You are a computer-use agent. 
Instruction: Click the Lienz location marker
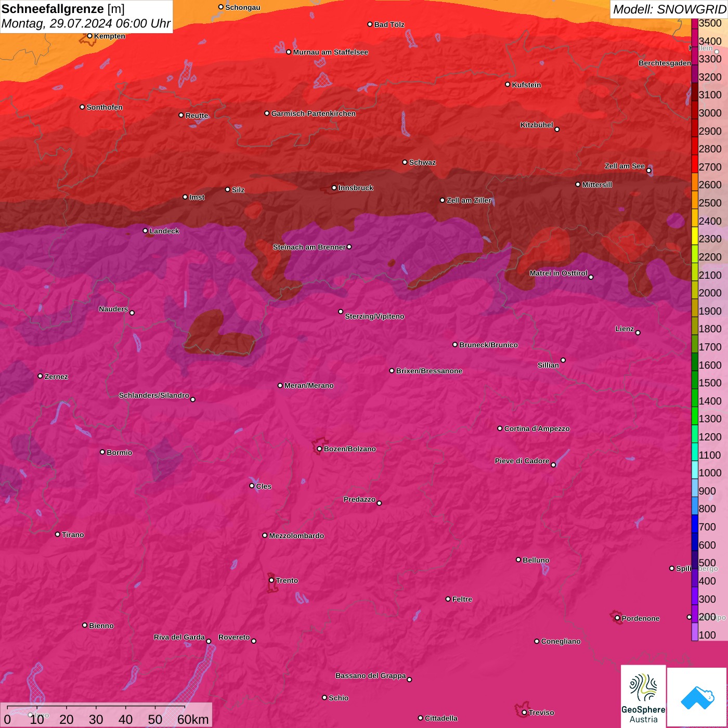click(638, 333)
